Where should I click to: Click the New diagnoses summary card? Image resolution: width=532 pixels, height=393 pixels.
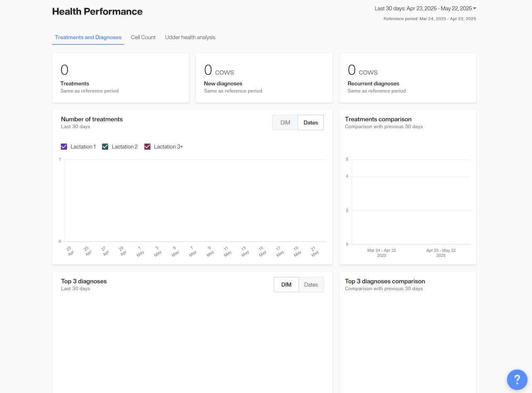click(264, 78)
